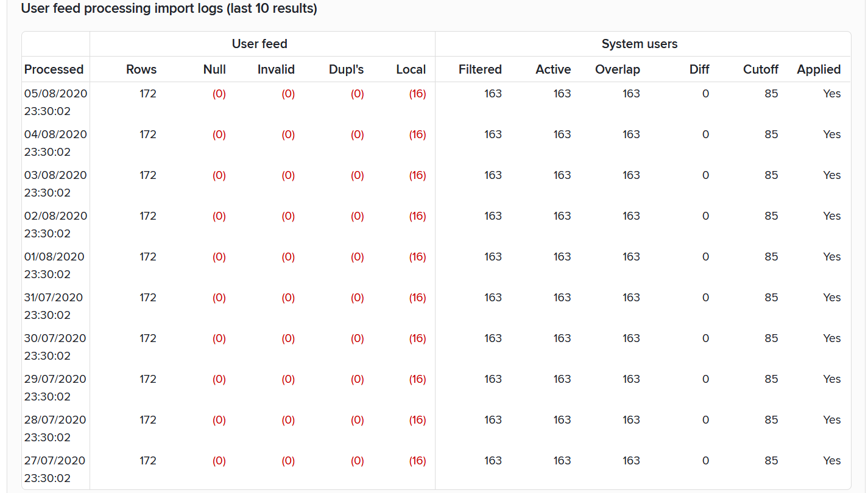The height and width of the screenshot is (493, 868).
Task: Click the Diff column header
Action: [x=699, y=69]
